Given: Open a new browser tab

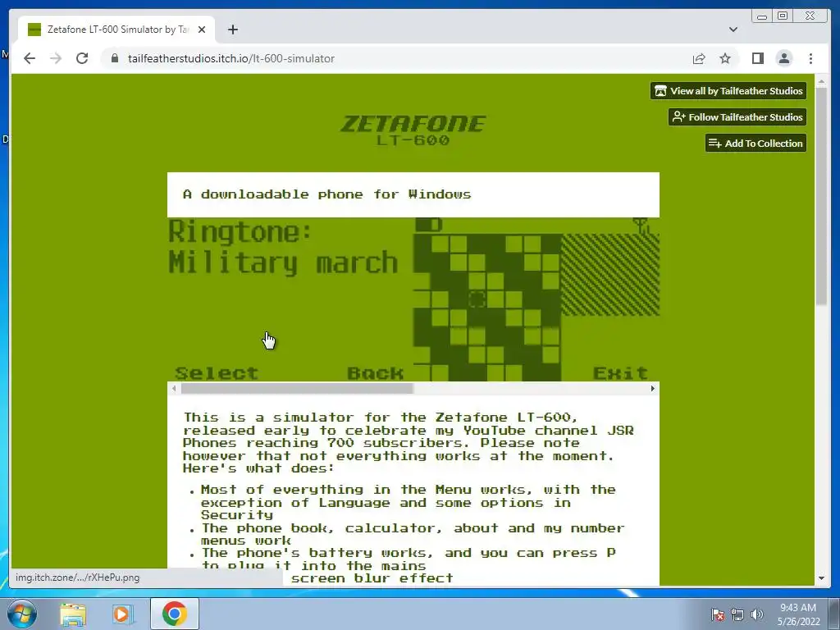Looking at the screenshot, I should point(232,30).
